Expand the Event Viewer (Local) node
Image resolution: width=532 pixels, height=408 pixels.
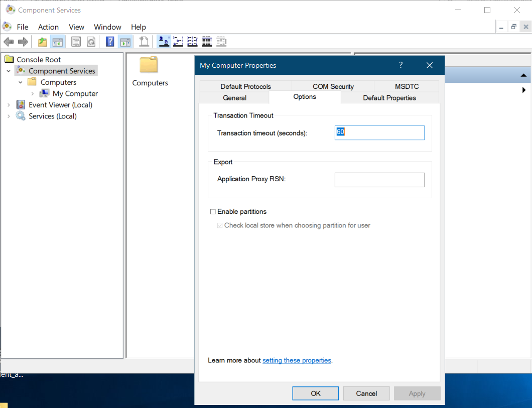(9, 105)
